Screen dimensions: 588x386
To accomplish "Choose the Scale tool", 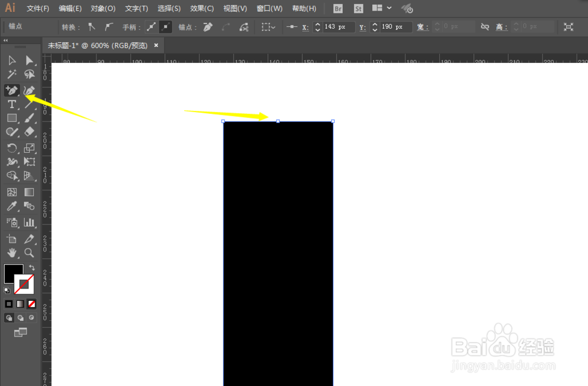I will click(29, 148).
